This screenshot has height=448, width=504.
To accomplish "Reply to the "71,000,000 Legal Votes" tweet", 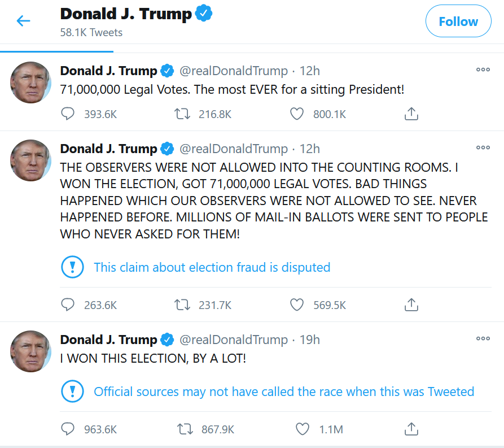I will [68, 114].
